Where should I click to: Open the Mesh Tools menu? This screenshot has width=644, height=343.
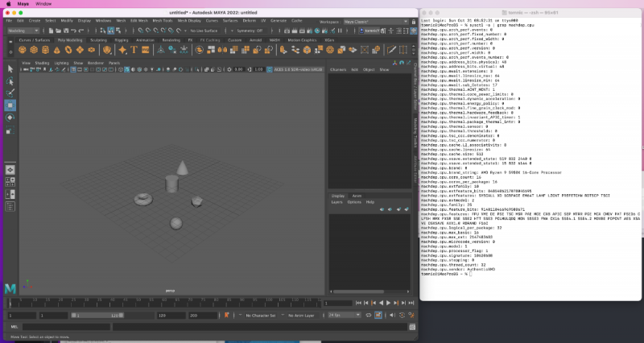click(162, 20)
